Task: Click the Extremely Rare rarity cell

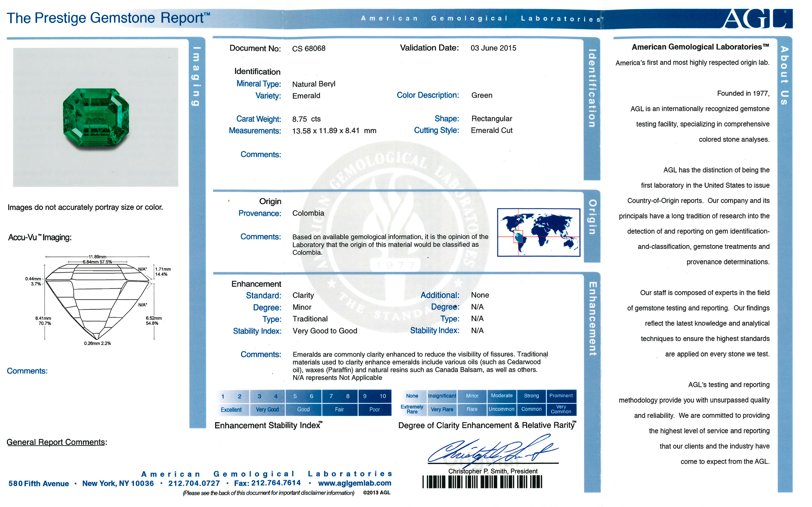Action: point(412,409)
